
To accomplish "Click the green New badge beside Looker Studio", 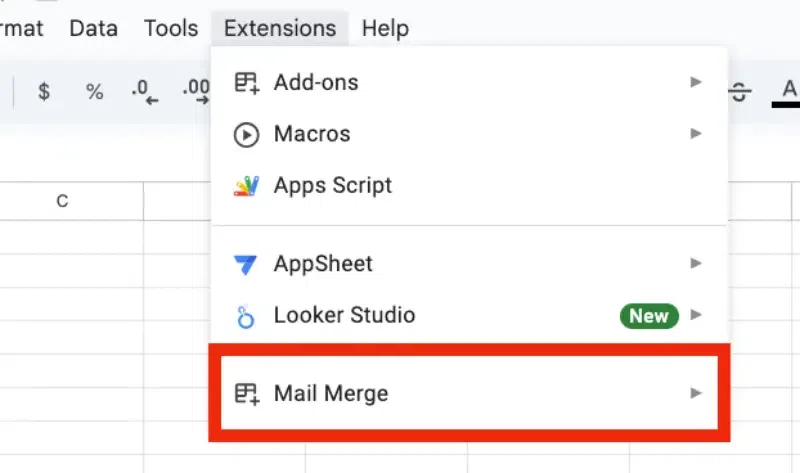I will pos(649,316).
